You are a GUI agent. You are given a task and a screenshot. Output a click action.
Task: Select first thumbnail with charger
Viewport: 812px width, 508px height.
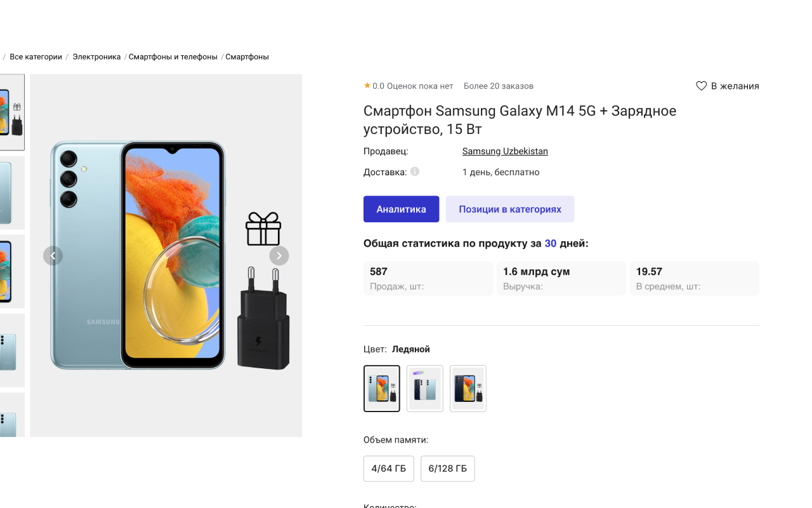(11, 112)
